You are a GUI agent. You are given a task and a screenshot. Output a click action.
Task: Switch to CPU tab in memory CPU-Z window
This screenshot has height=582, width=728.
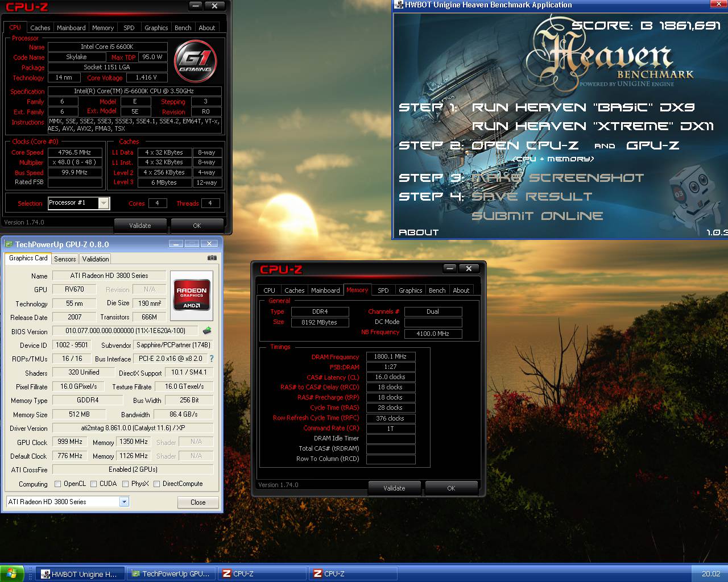(269, 290)
